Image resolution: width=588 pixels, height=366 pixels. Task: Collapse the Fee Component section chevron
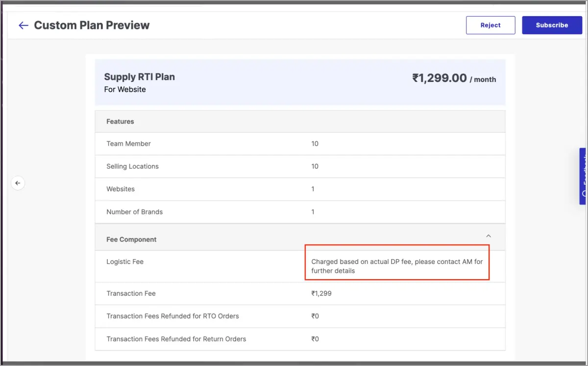tap(488, 236)
